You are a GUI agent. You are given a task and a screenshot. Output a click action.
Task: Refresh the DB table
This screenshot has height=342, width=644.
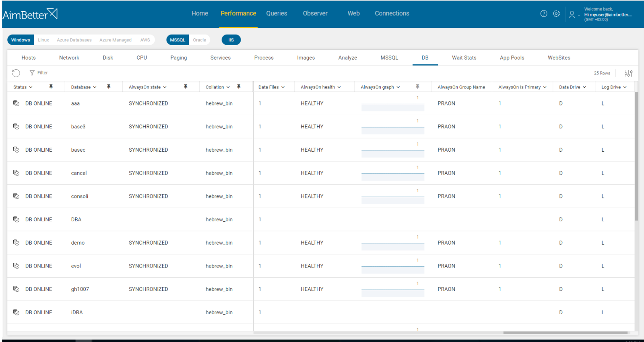[16, 73]
